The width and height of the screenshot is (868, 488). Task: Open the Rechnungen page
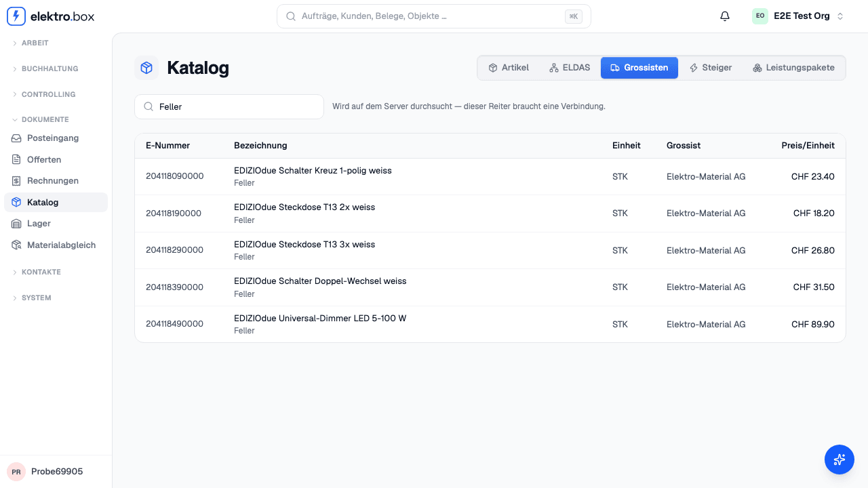pyautogui.click(x=56, y=181)
